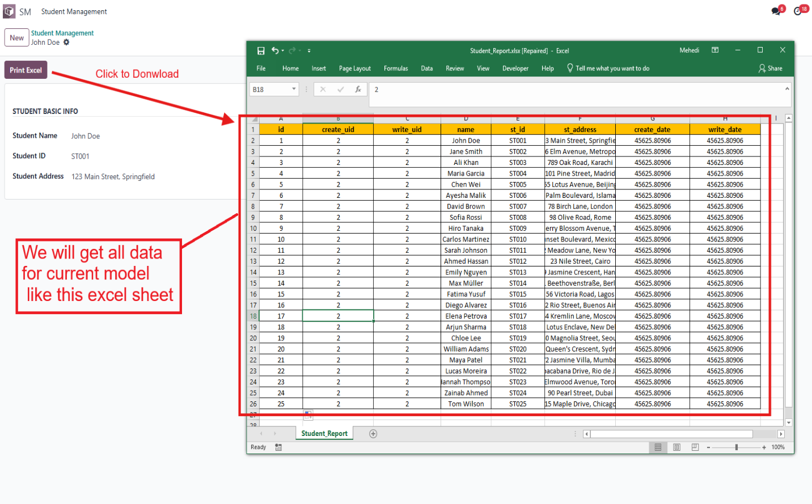Click the Insert Function fx icon

358,89
